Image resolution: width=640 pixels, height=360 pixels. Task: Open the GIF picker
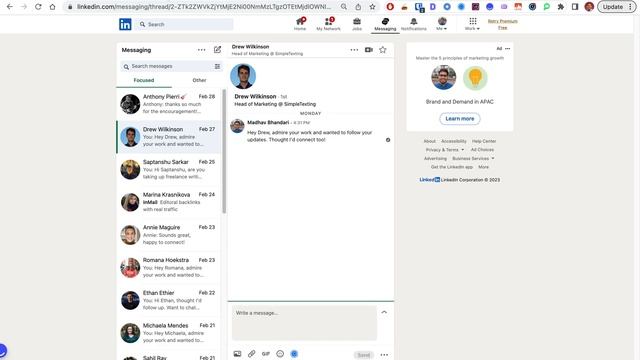coord(266,354)
